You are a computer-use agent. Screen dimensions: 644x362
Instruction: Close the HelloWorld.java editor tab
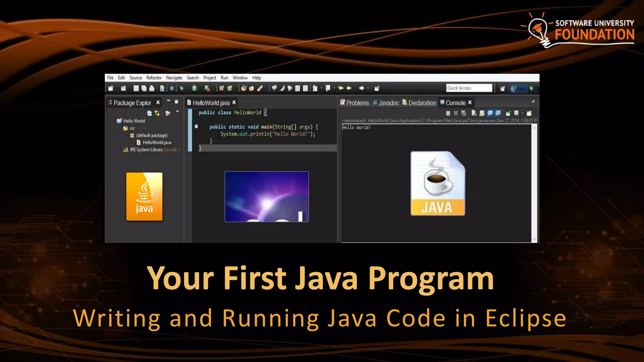pos(234,102)
